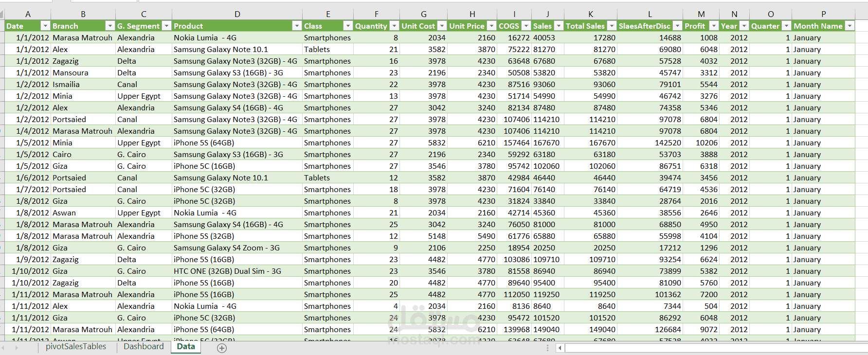Select column E by its header letter

(x=328, y=14)
